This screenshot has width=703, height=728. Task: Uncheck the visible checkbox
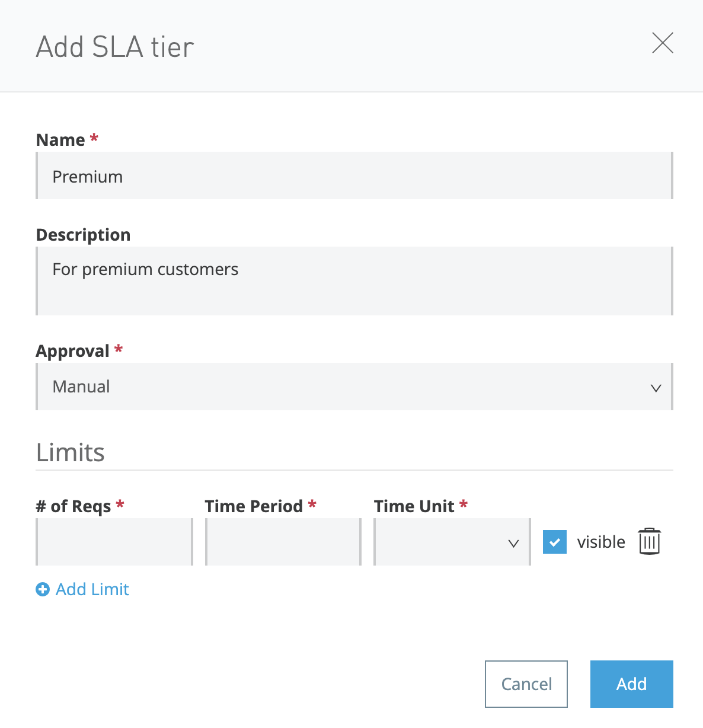pos(554,541)
